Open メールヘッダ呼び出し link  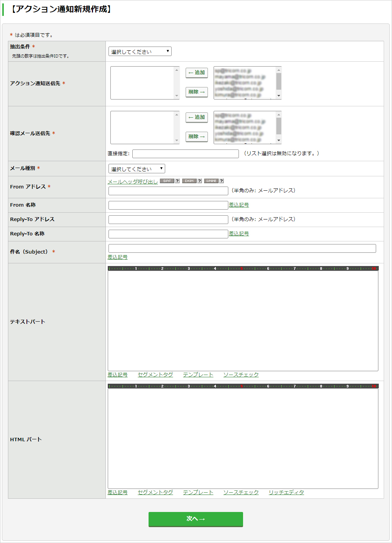click(x=133, y=182)
